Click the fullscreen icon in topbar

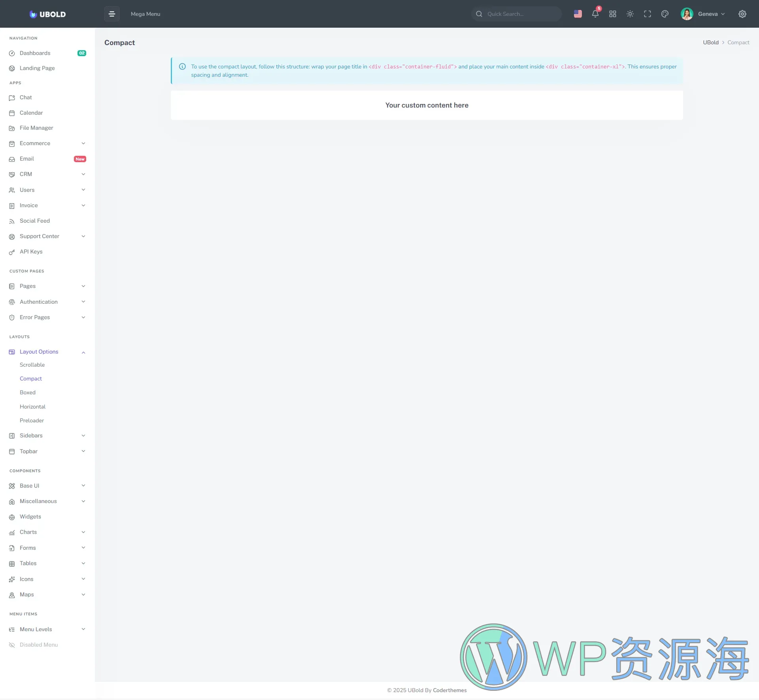pos(647,14)
